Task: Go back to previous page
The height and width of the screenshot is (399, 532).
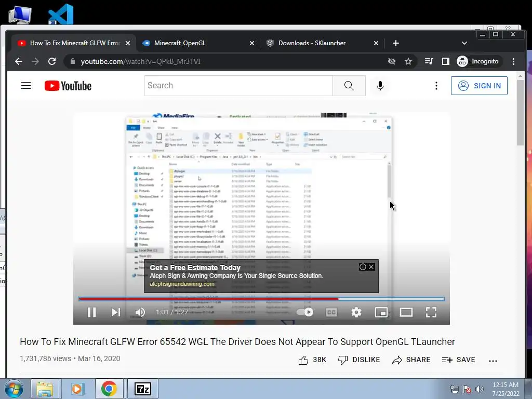Action: 19,61
